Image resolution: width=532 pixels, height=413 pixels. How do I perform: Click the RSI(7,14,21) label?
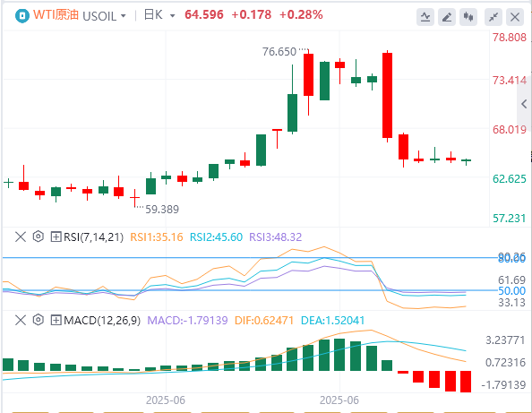click(94, 237)
